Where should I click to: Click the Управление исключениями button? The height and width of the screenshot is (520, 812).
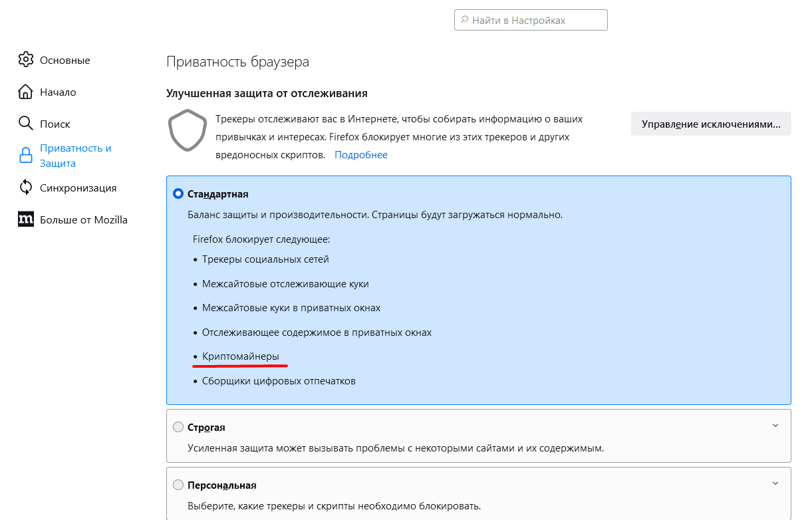click(x=711, y=124)
